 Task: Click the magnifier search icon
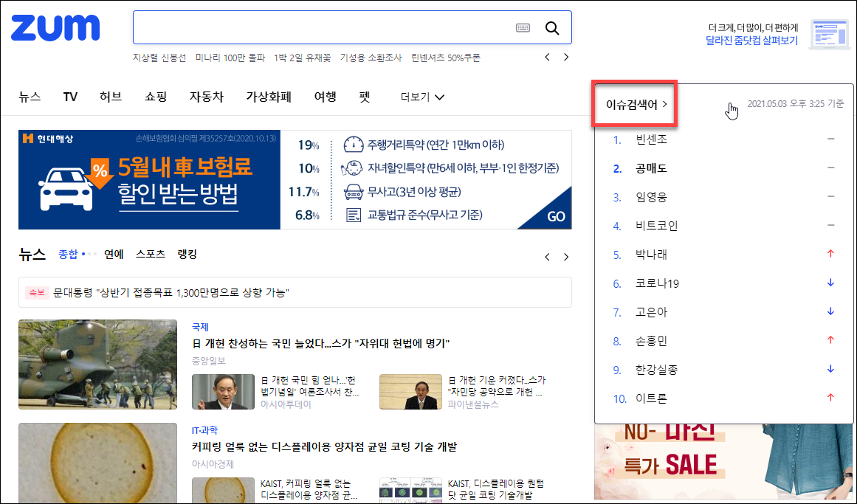(552, 28)
